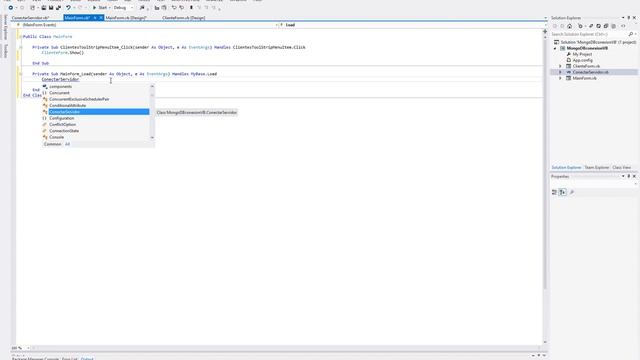Viewport: 640px width, 360px height.
Task: Toggle auto-hide pin on Solution Explorer
Action: (629, 18)
